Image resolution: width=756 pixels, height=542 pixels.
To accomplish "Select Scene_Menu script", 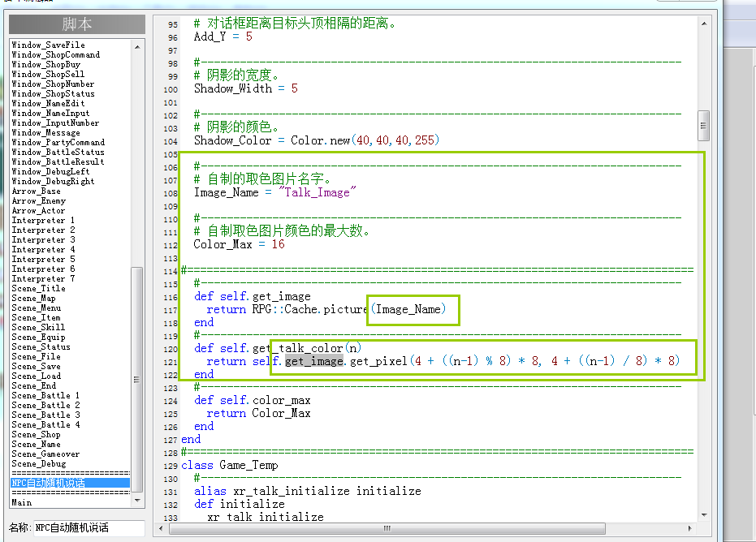I will point(37,308).
